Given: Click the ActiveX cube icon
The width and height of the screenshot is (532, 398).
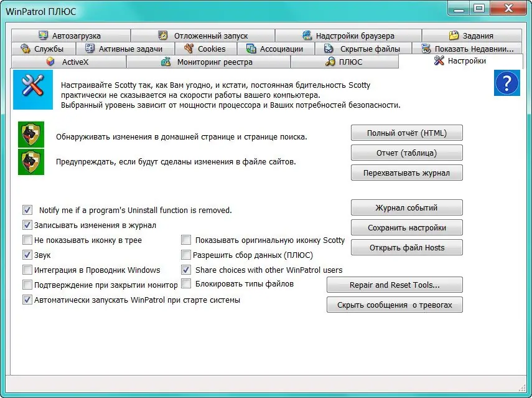Looking at the screenshot, I should pyautogui.click(x=50, y=62).
